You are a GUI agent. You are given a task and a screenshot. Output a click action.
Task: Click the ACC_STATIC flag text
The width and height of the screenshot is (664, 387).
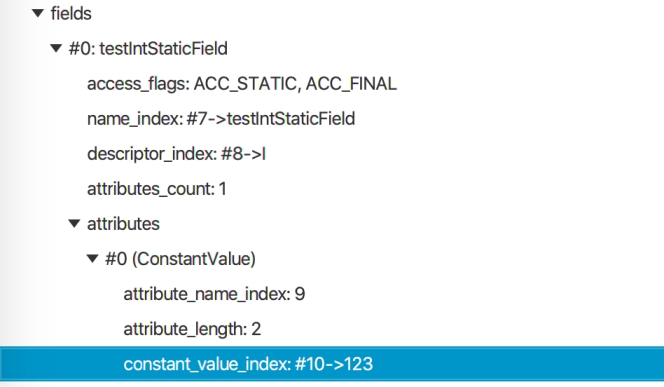point(247,84)
